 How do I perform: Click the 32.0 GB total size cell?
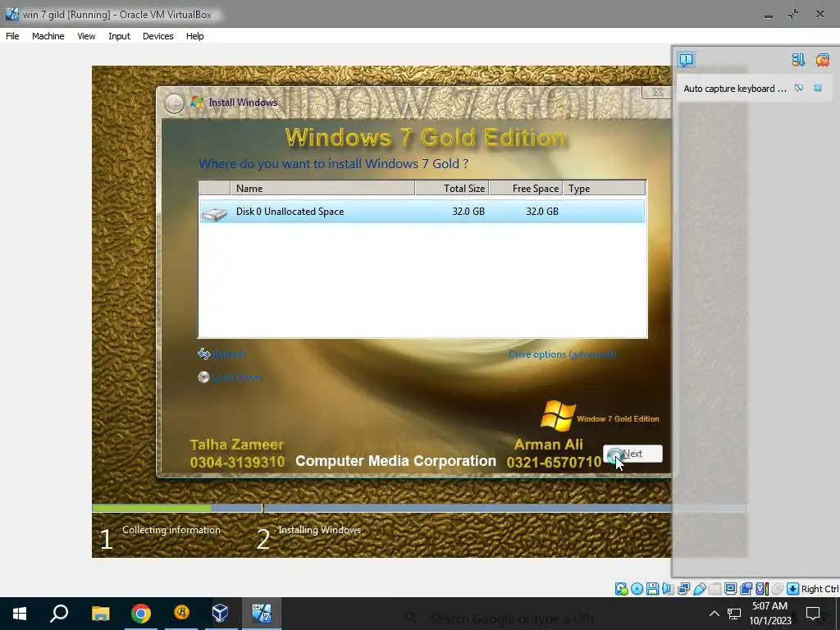(x=468, y=211)
